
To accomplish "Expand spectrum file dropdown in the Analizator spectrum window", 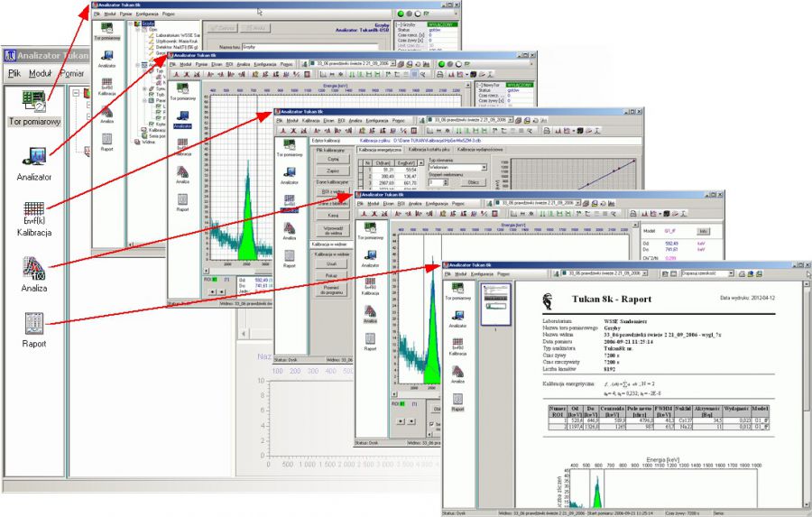I will 392,64.
